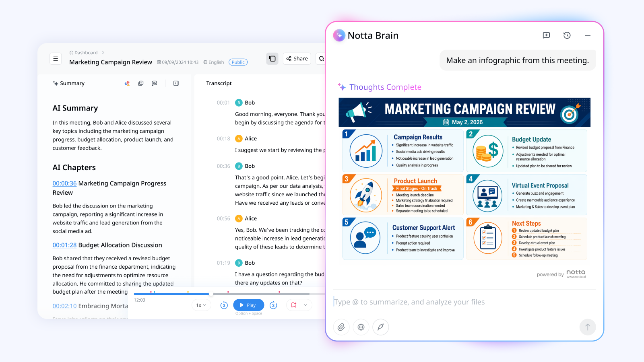Click the English language indicator
The height and width of the screenshot is (362, 644).
coord(214,62)
